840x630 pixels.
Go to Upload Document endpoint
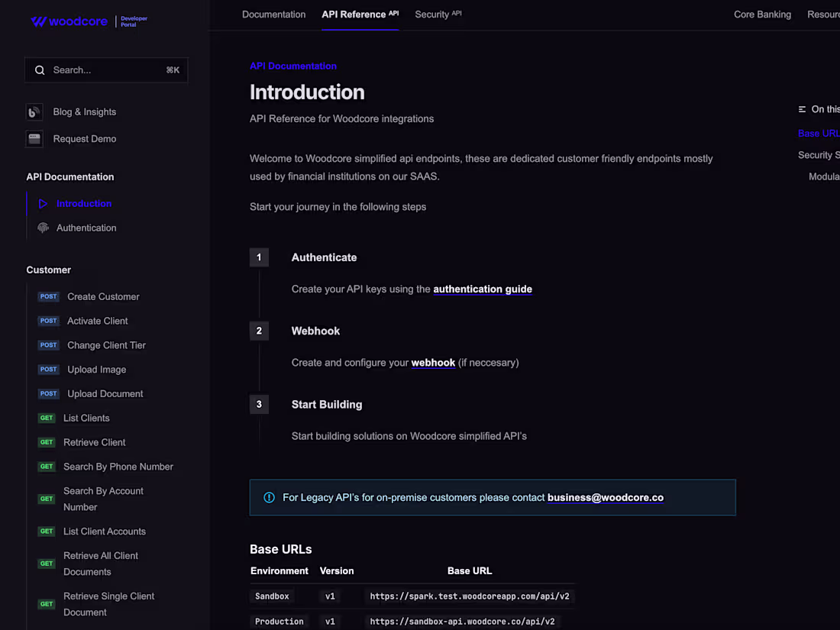[x=105, y=394]
